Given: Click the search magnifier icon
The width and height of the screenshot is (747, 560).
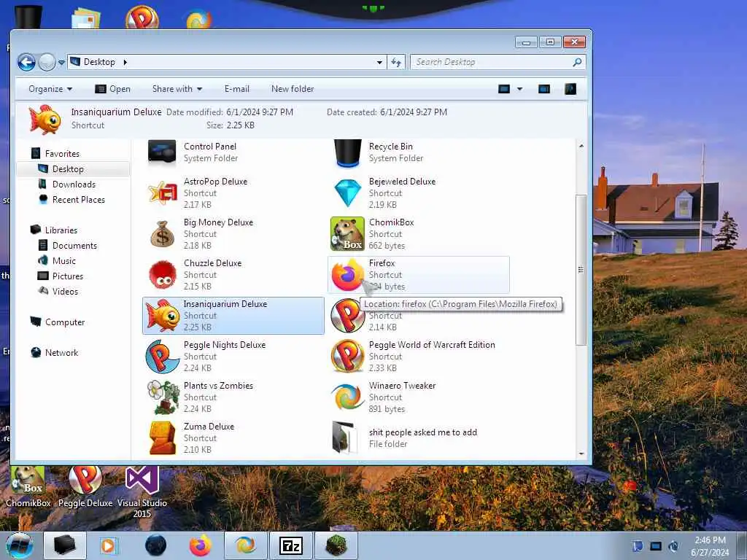Looking at the screenshot, I should pos(577,62).
